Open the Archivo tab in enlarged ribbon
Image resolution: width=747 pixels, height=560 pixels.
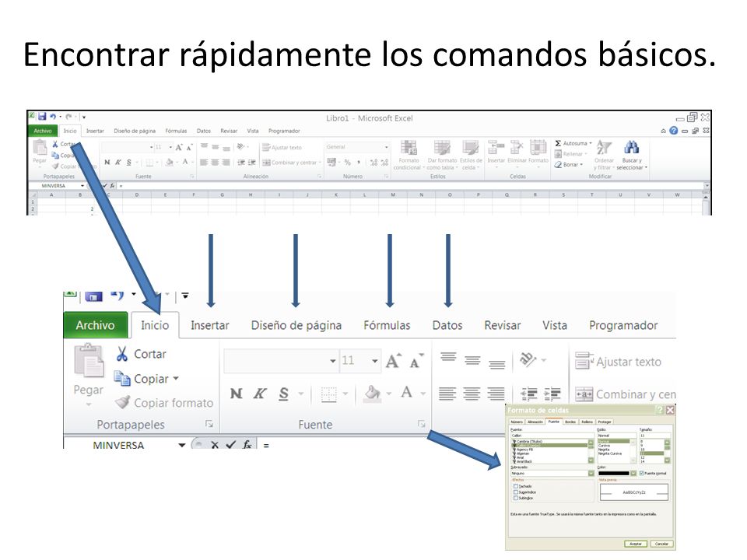tap(95, 325)
